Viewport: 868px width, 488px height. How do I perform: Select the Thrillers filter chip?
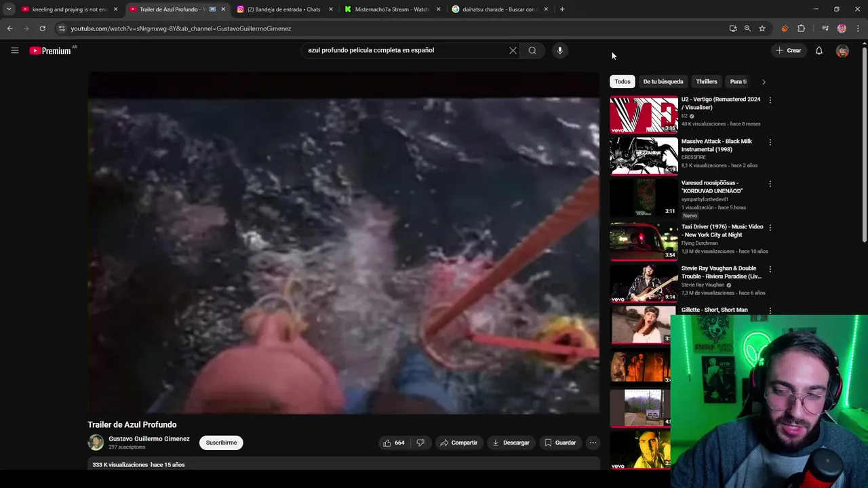[707, 82]
